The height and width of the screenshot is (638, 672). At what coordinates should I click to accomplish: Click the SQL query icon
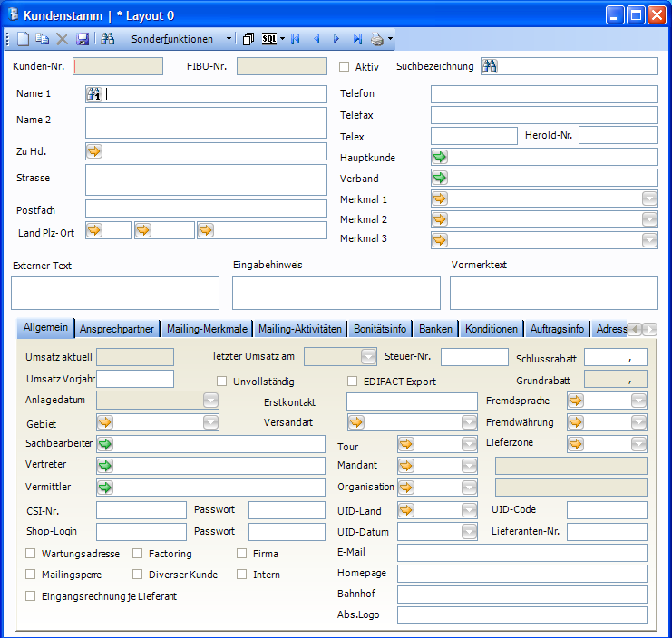click(x=270, y=39)
